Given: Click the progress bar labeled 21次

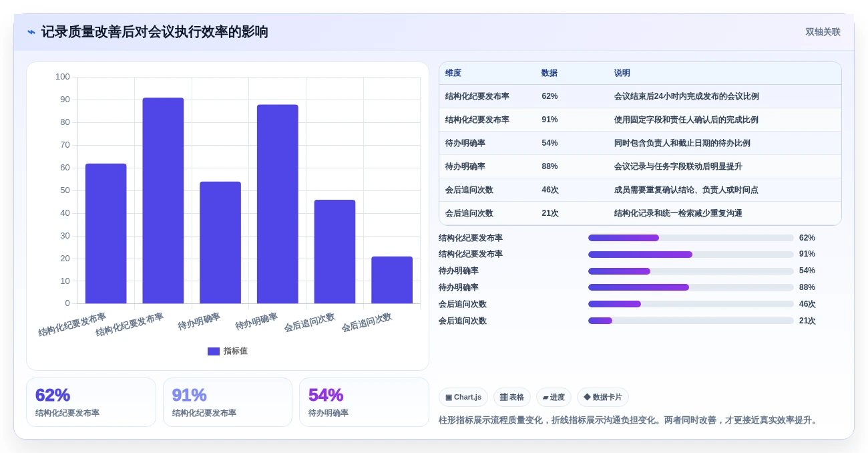Looking at the screenshot, I should pos(691,321).
